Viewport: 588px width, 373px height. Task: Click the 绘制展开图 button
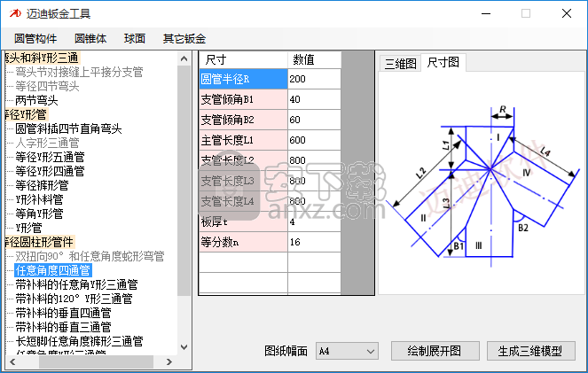click(435, 351)
